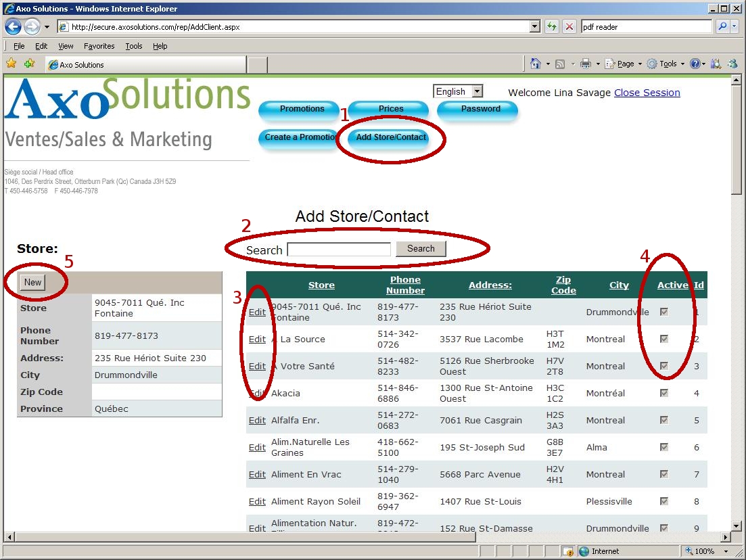Screen dimensions: 746x560
Task: Click Edit link for Alfalfa Enr.
Action: [257, 420]
